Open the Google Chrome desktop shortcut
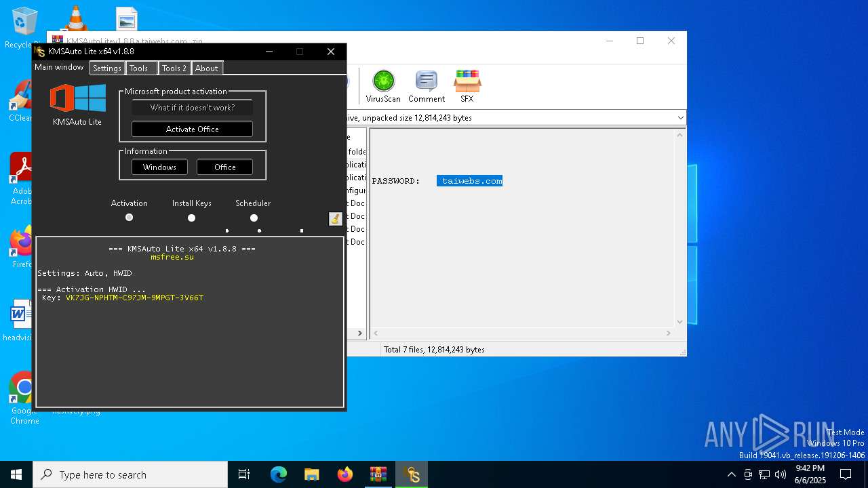 (x=24, y=399)
